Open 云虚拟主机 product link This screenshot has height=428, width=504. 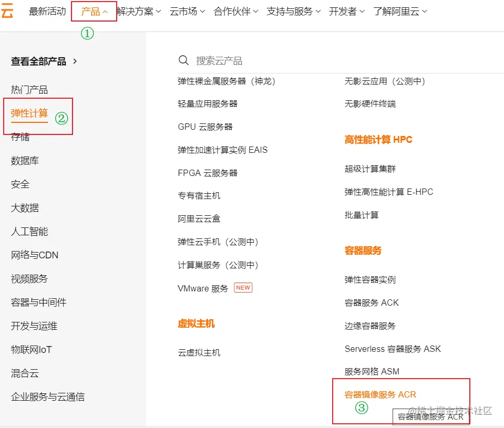point(199,352)
